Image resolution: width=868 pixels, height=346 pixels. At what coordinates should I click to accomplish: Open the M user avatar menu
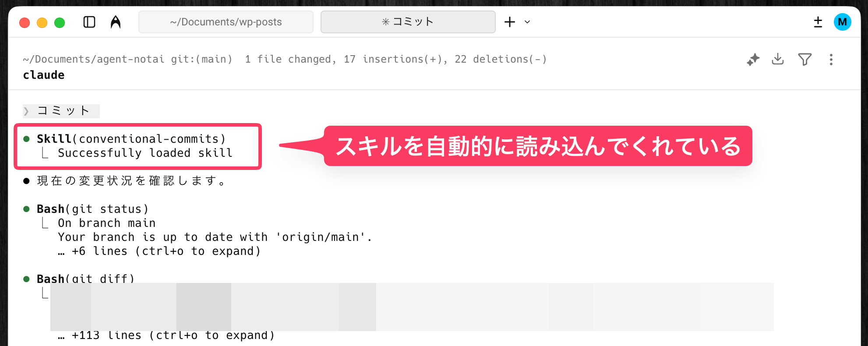pos(842,22)
